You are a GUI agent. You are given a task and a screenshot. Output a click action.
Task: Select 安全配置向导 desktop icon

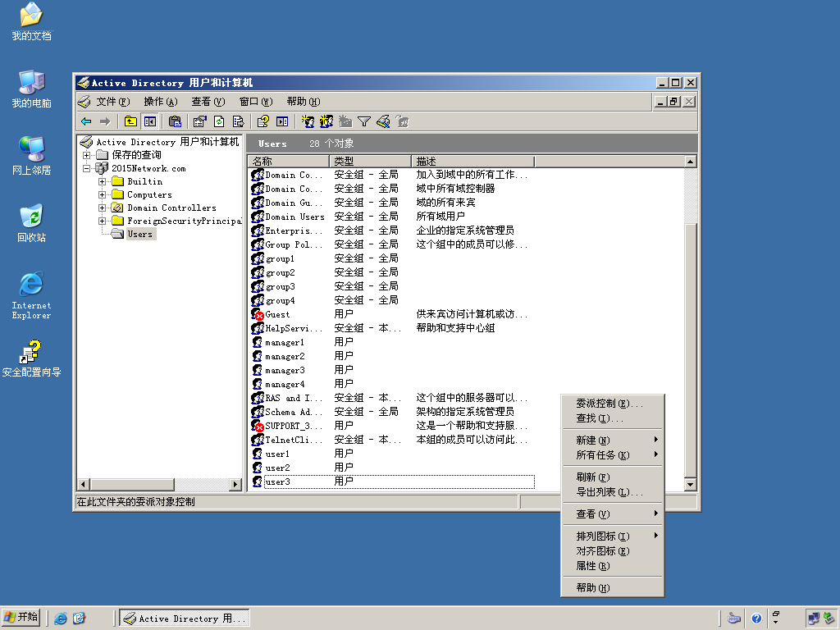32,358
